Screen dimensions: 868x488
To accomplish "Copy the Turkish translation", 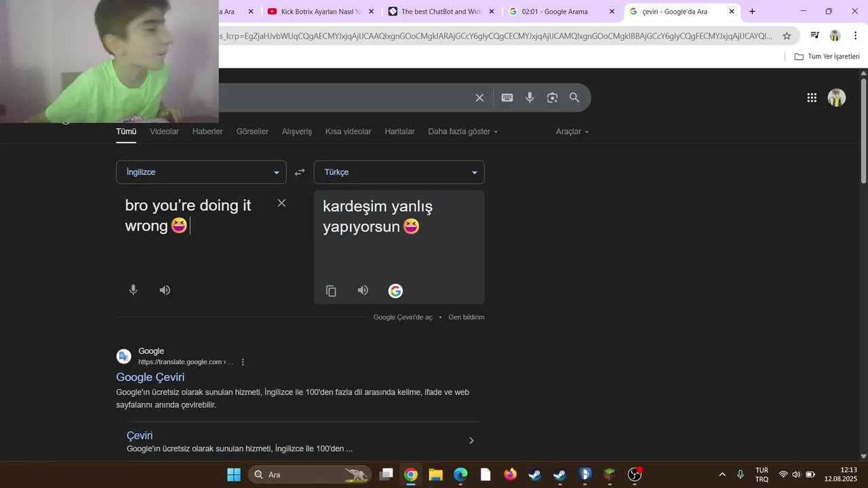I will [x=331, y=291].
